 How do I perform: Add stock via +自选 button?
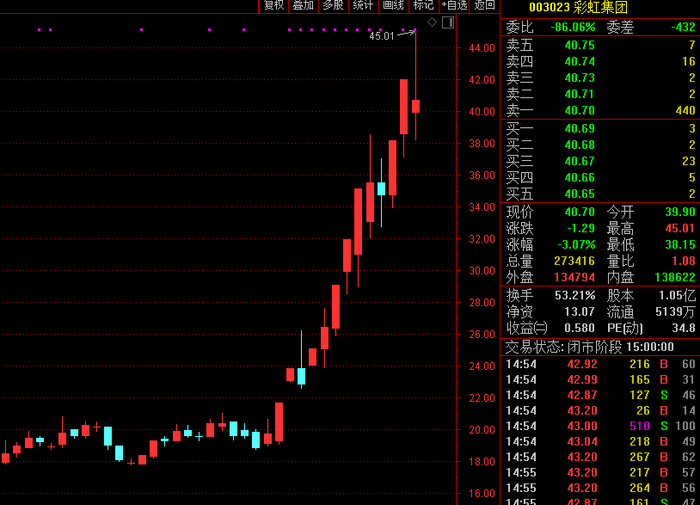click(x=454, y=5)
